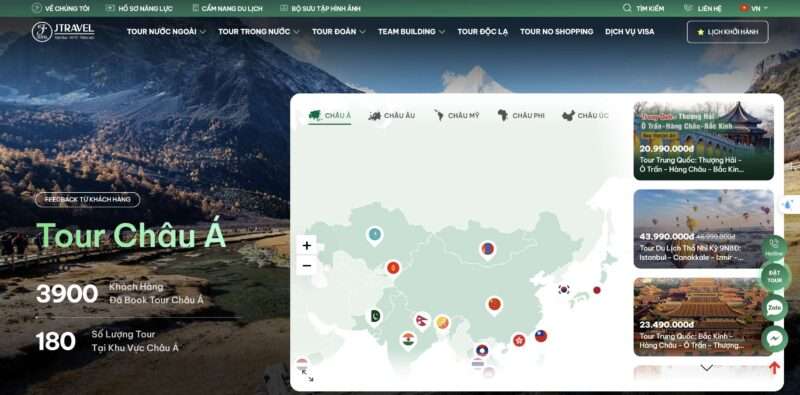Viewport: 800px width, 395px height.
Task: Select the Laos flag marker
Action: (x=482, y=351)
